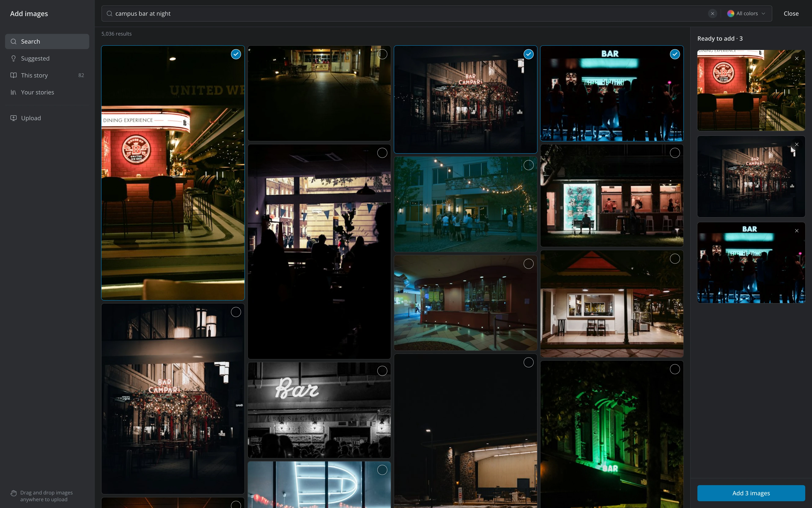Click the lightbulb icon next to Suggested
This screenshot has width=812, height=508.
click(13, 58)
